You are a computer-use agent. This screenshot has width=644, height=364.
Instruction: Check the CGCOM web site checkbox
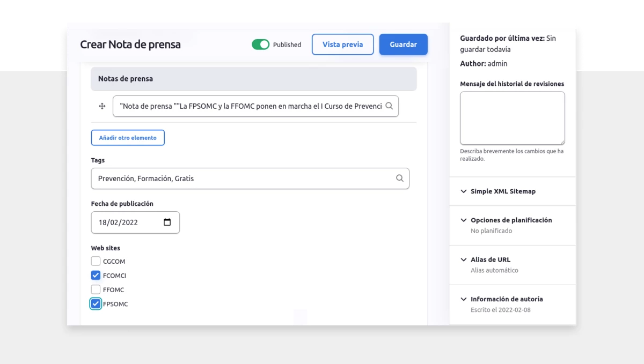96,261
